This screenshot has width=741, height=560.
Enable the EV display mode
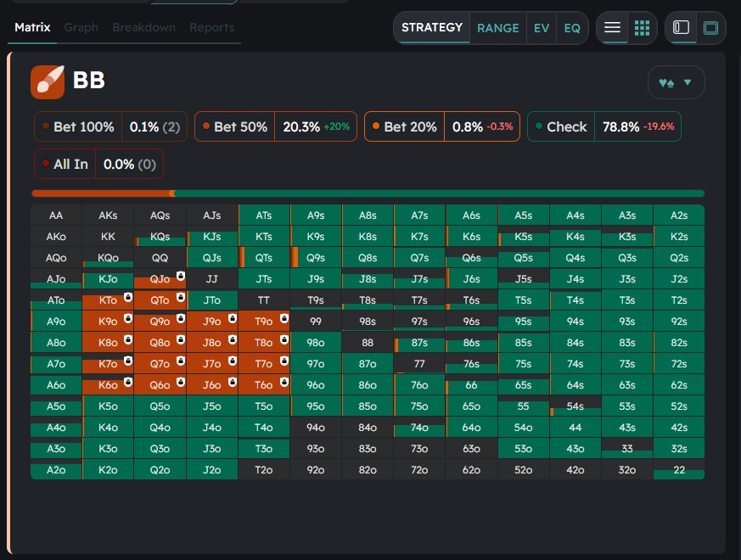pyautogui.click(x=542, y=28)
